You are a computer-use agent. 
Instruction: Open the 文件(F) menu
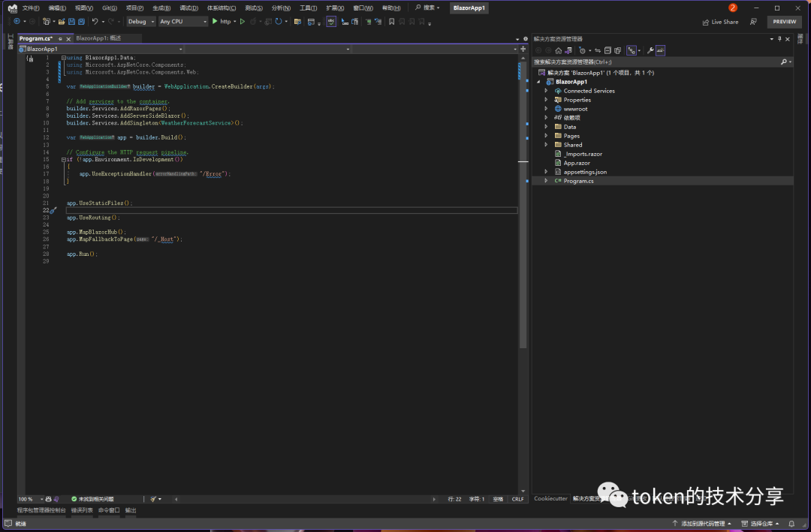point(31,8)
